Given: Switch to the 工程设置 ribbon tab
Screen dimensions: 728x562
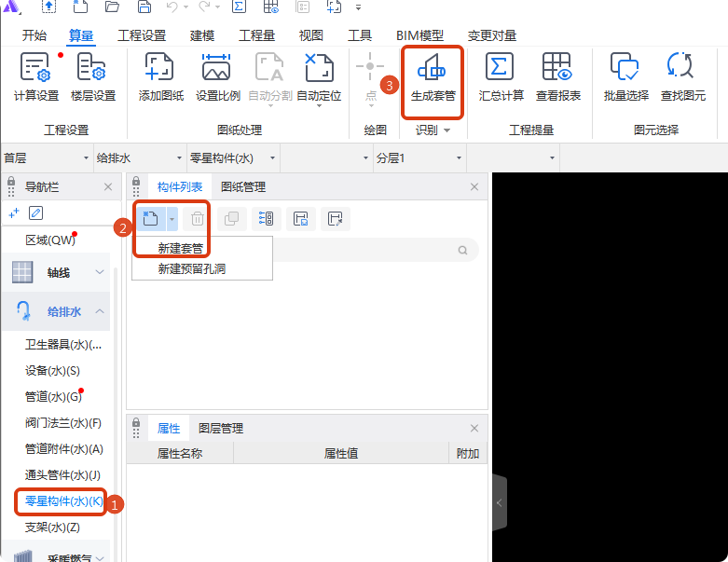Looking at the screenshot, I should coord(142,35).
